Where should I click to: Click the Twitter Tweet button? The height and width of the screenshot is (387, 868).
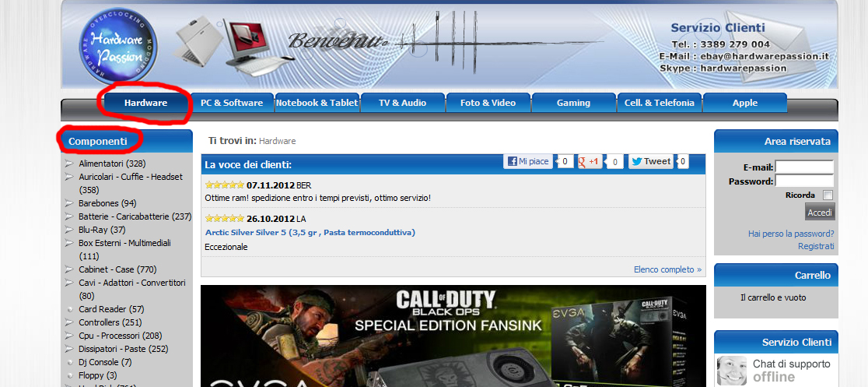coord(651,161)
